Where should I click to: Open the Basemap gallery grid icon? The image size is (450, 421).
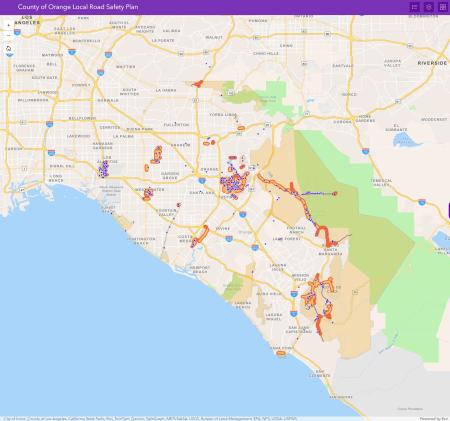point(443,7)
